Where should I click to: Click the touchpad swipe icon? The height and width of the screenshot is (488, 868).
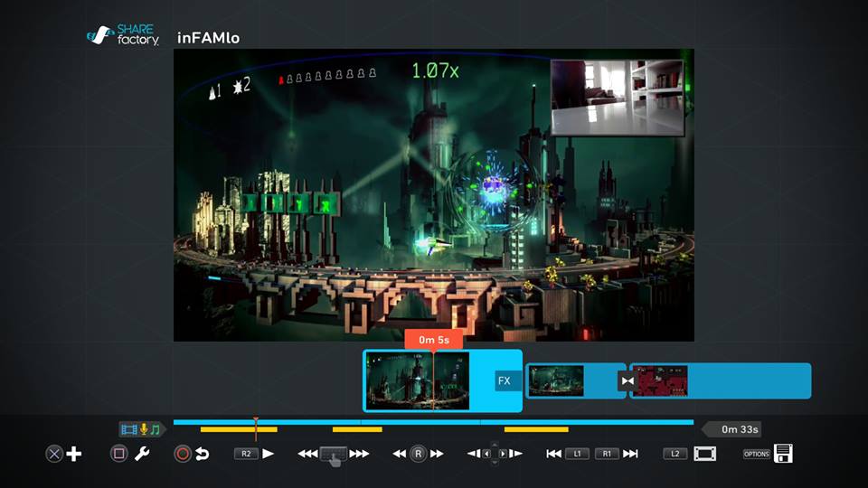pyautogui.click(x=334, y=455)
